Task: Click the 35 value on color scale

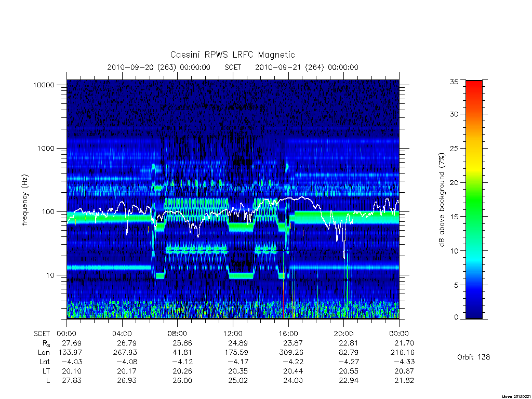Action: [454, 82]
